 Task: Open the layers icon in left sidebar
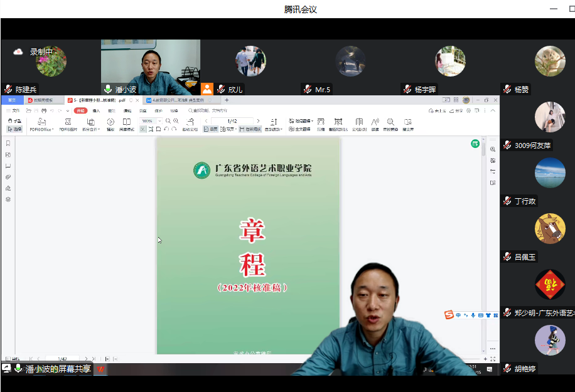[8, 199]
